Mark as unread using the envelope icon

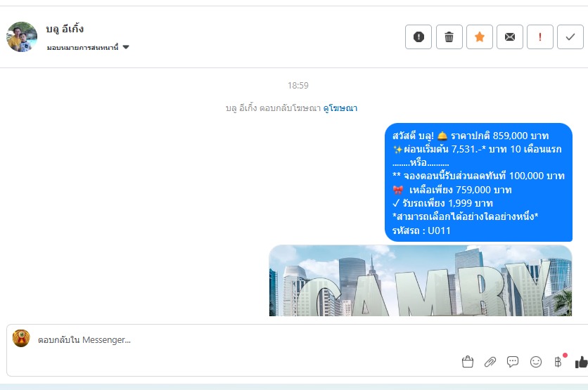tap(510, 37)
